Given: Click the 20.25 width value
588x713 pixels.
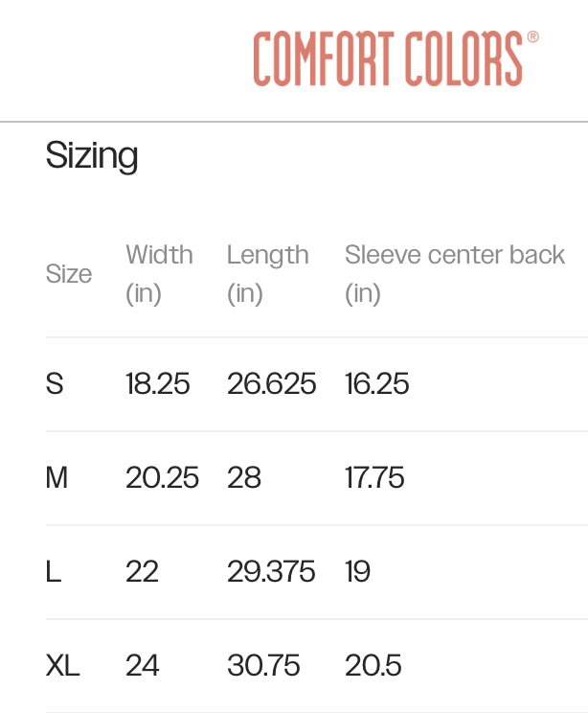Looking at the screenshot, I should pyautogui.click(x=162, y=477).
